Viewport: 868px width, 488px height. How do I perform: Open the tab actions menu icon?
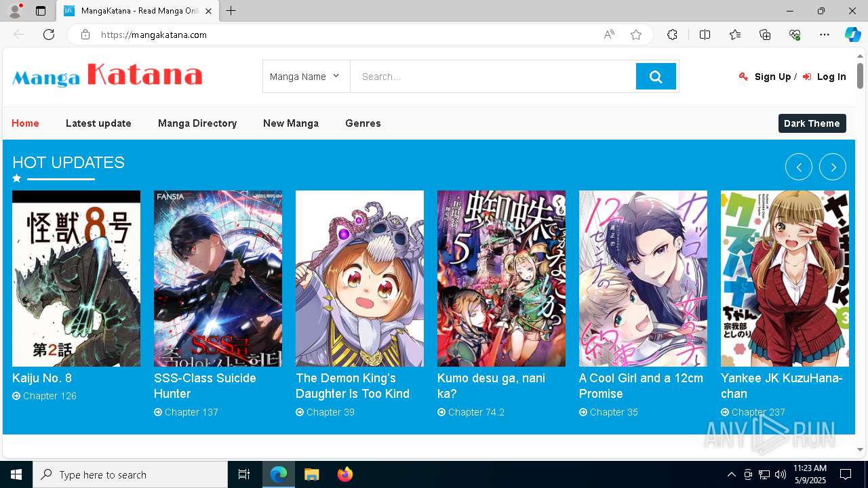[x=41, y=11]
